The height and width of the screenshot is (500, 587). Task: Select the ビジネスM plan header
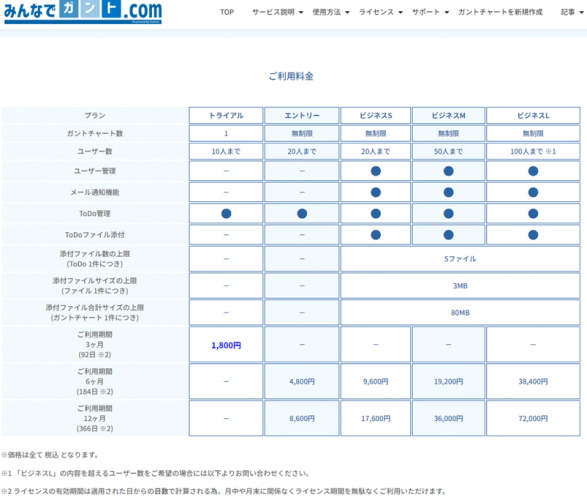coord(448,116)
